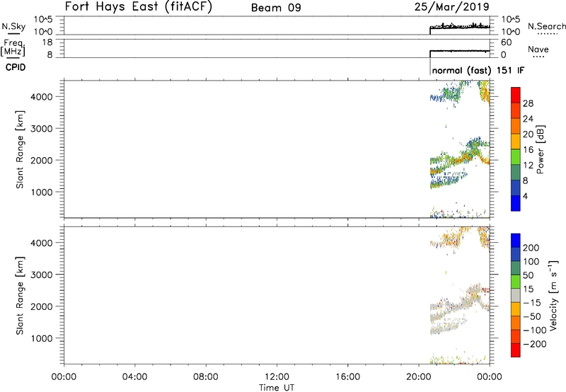Click the 'Nave' legend label

tap(538, 49)
